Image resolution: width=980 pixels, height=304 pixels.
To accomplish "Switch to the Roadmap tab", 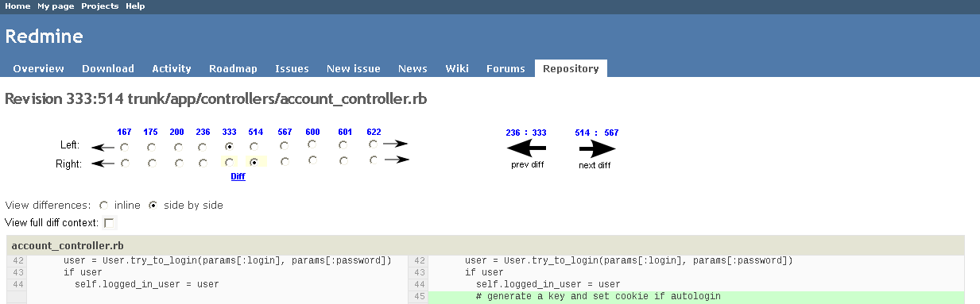I will pos(233,68).
